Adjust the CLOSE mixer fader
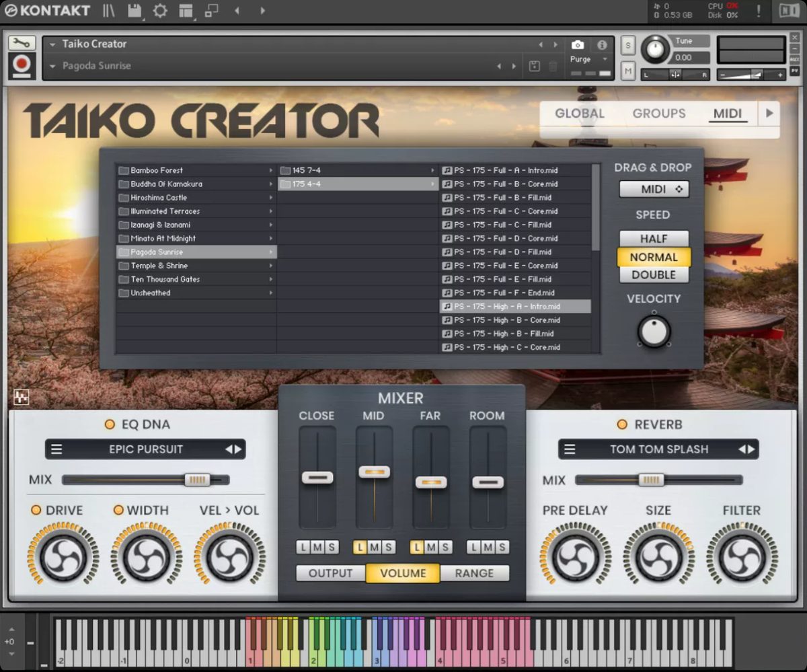This screenshot has width=807, height=672. (317, 478)
